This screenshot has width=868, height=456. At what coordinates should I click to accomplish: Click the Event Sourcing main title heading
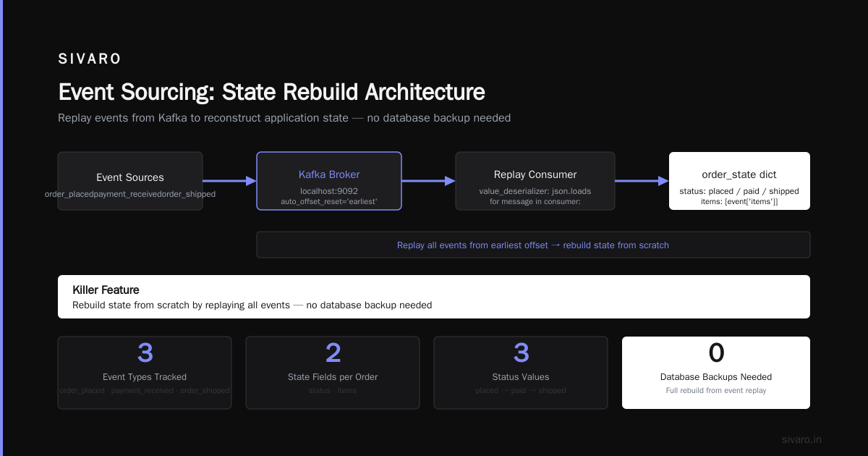click(271, 92)
